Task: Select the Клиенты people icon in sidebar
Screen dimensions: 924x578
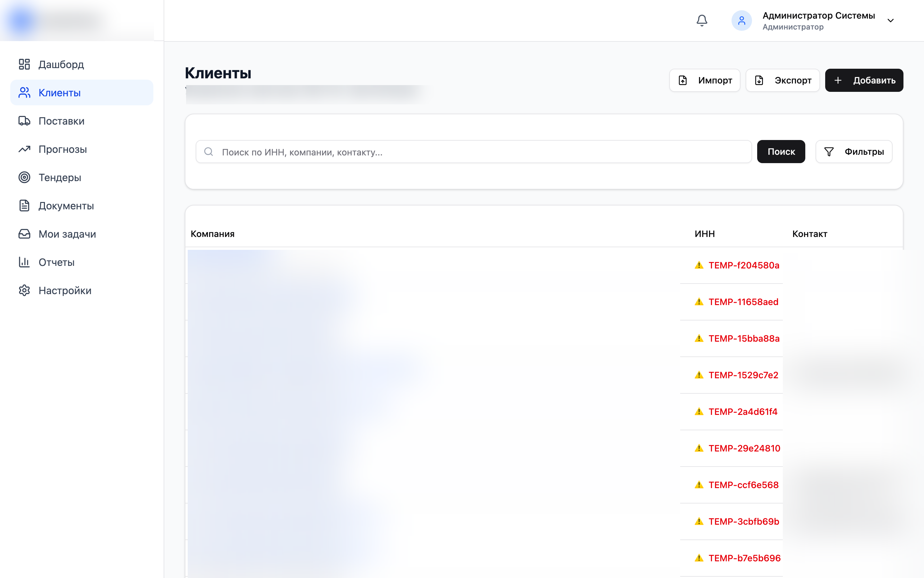Action: [x=24, y=92]
